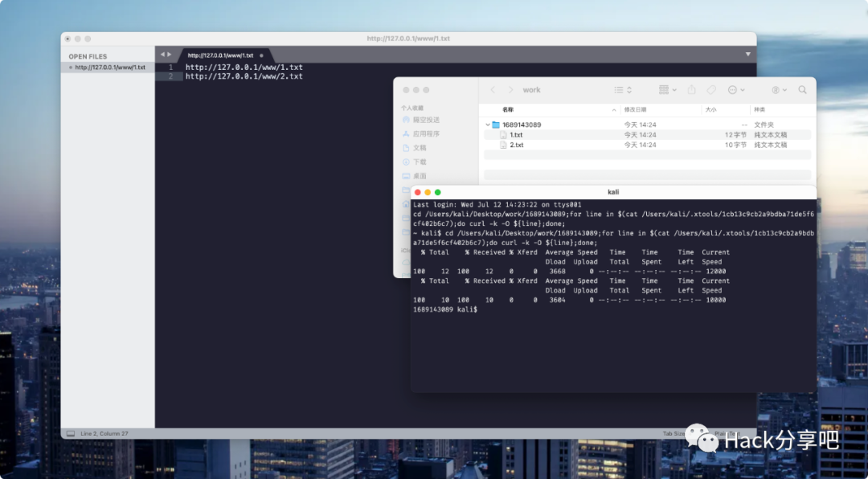Click terminal value 3604
Screen dimensions: 868x479
[x=558, y=300]
